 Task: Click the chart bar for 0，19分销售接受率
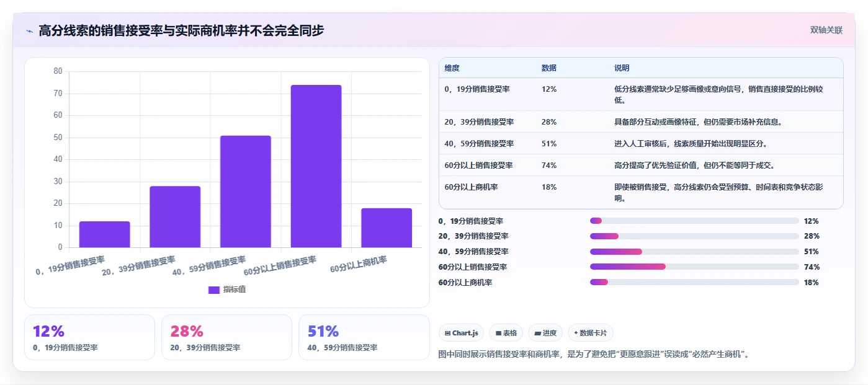point(105,234)
